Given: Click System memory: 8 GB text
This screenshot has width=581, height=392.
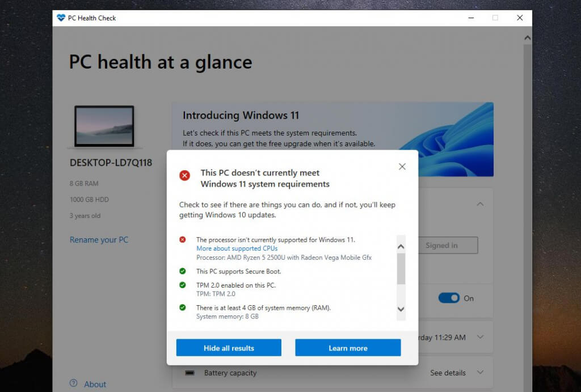Looking at the screenshot, I should click(x=227, y=317).
